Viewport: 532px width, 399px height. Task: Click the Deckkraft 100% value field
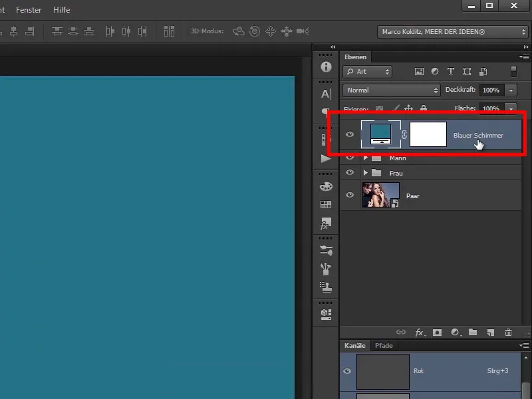[491, 90]
